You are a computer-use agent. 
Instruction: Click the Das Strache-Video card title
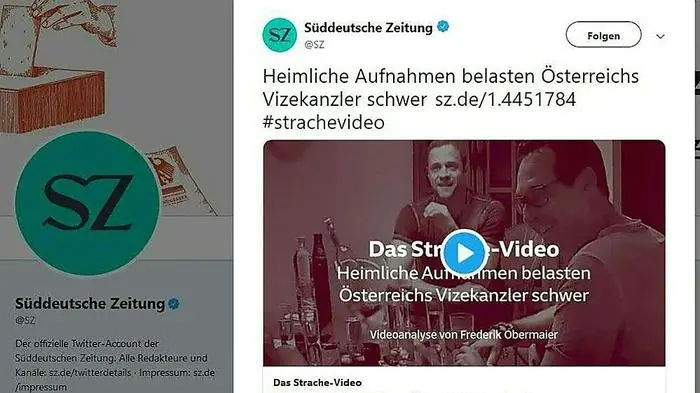click(317, 383)
